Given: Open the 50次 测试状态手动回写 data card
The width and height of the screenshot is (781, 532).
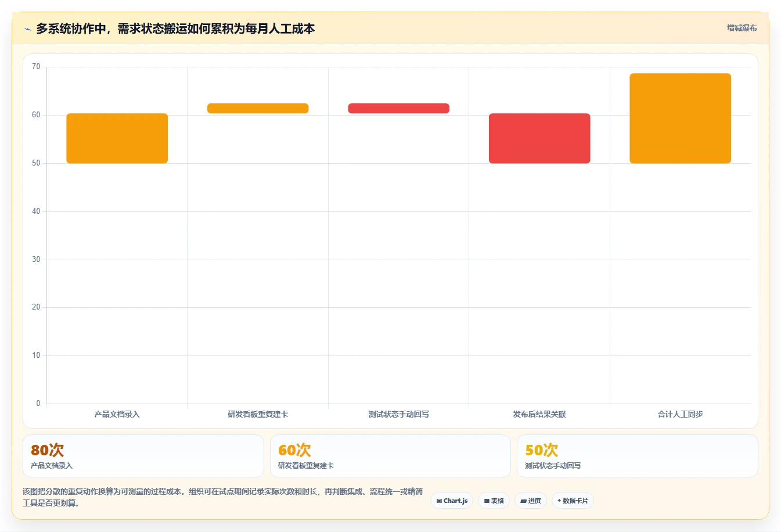Looking at the screenshot, I should [x=638, y=456].
